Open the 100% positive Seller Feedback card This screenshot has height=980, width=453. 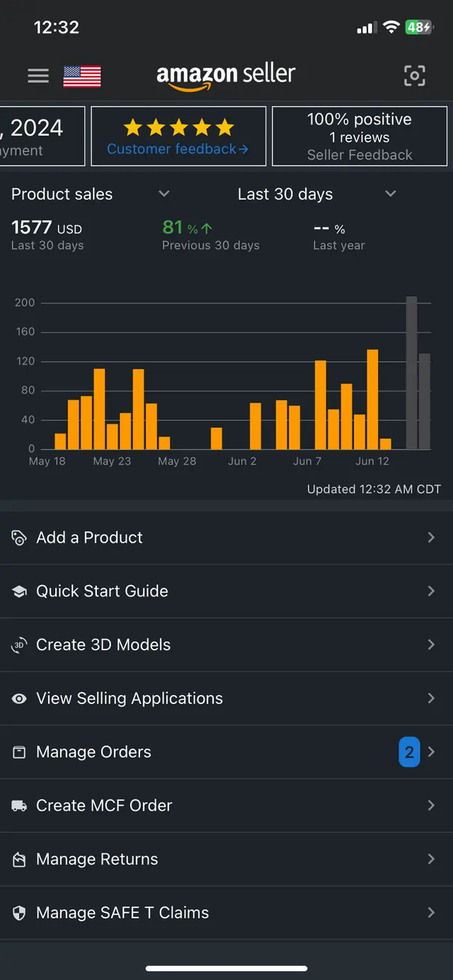point(360,137)
